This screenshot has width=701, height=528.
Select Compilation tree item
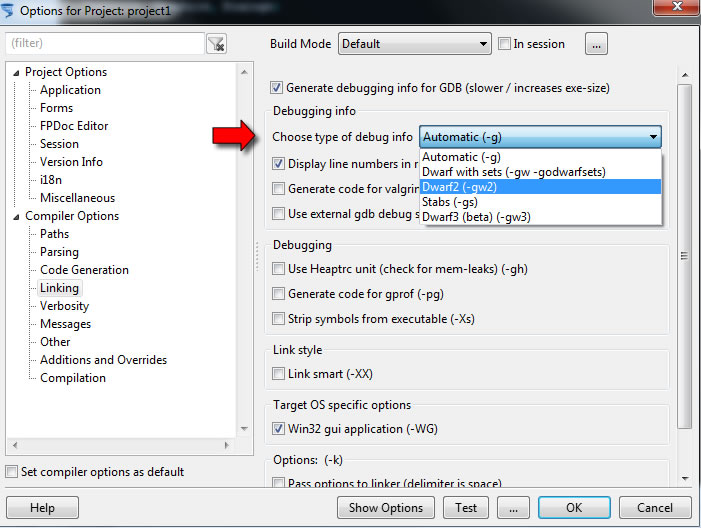(x=73, y=378)
